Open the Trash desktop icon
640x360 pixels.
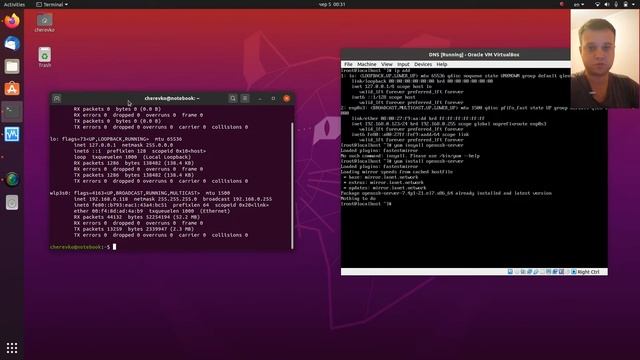(x=44, y=57)
